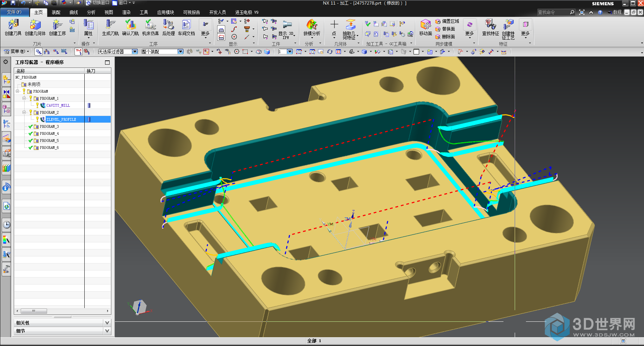Viewport: 644px width, 346px height.
Task: Click 生成刀轨 to generate the tool path
Action: pos(110,27)
